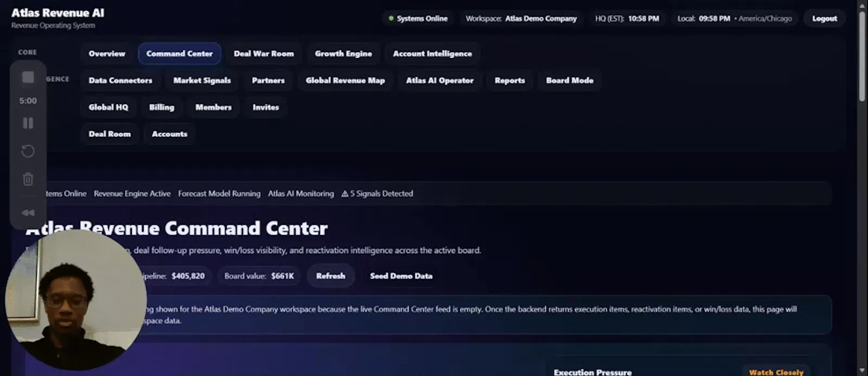Open the Members page
Screen dimensions: 868x376
(x=213, y=107)
